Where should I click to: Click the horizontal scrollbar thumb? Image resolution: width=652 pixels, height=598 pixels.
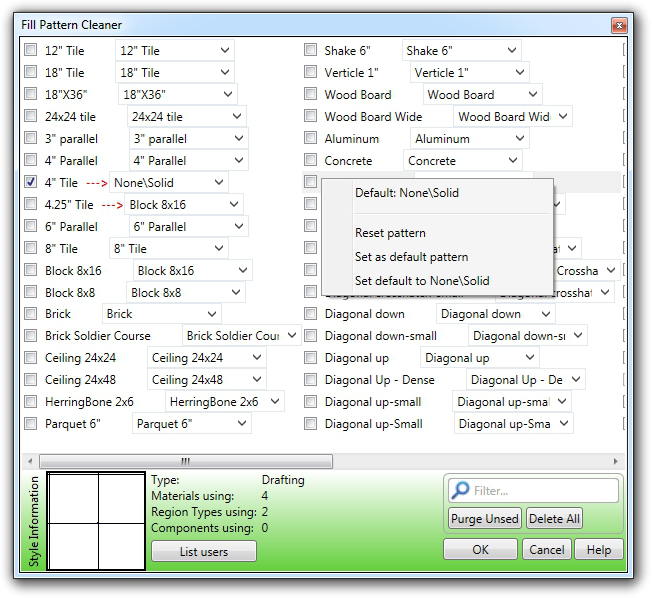click(x=186, y=461)
